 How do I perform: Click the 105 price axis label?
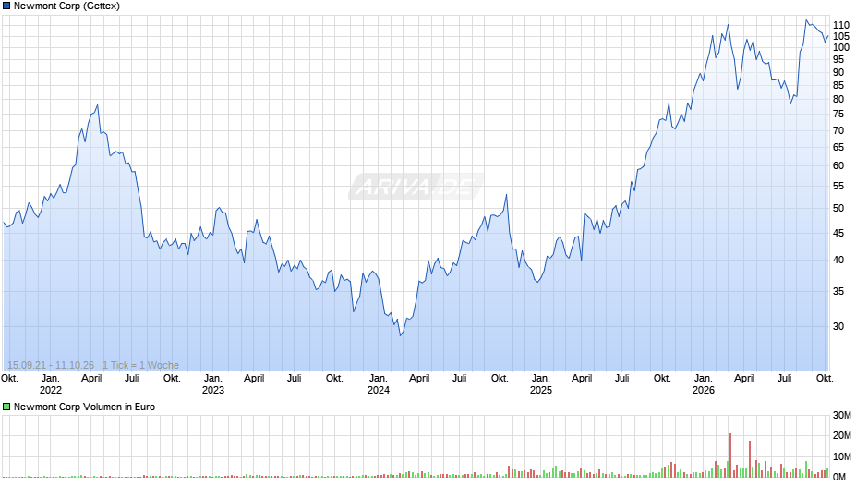[841, 37]
